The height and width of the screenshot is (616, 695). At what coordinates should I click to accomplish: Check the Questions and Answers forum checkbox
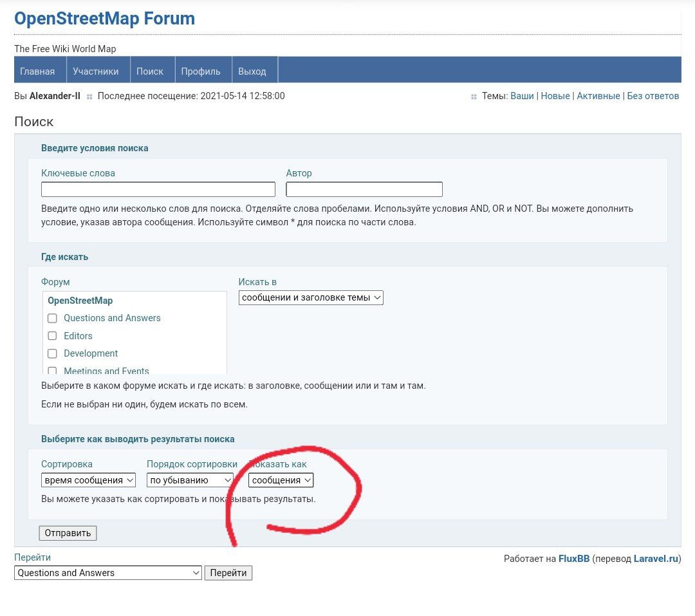pyautogui.click(x=52, y=319)
